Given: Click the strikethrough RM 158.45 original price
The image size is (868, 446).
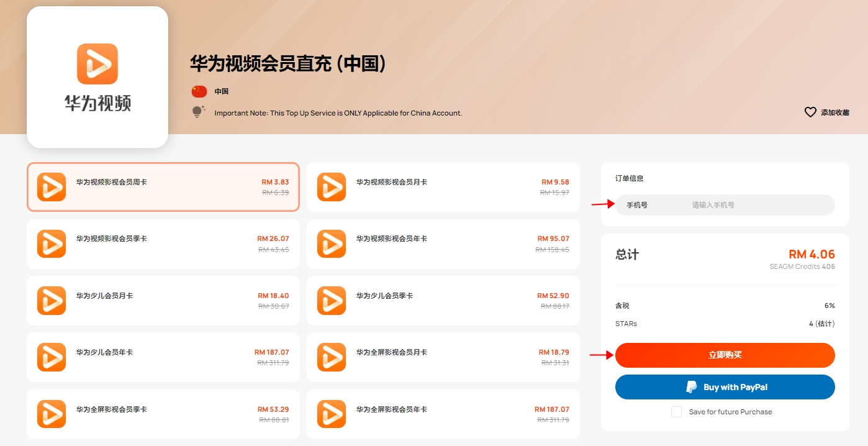Looking at the screenshot, I should click(x=553, y=249).
